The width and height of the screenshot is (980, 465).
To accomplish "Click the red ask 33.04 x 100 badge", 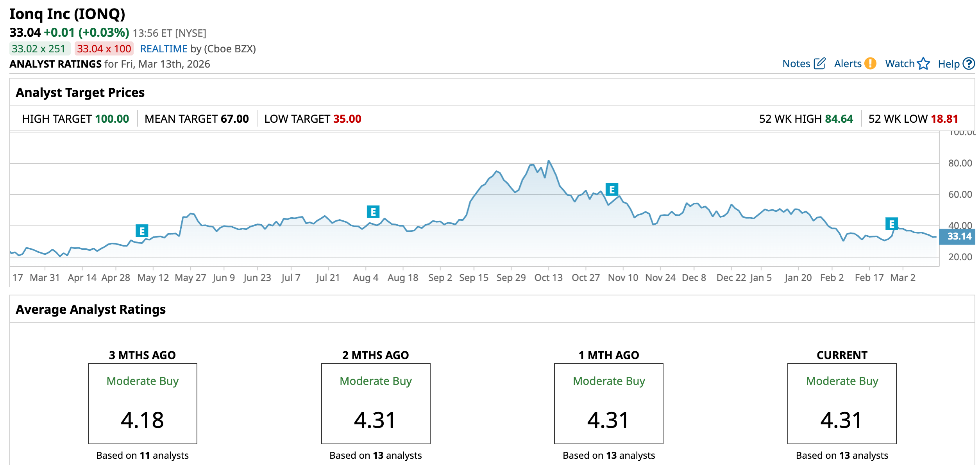I will pos(104,49).
